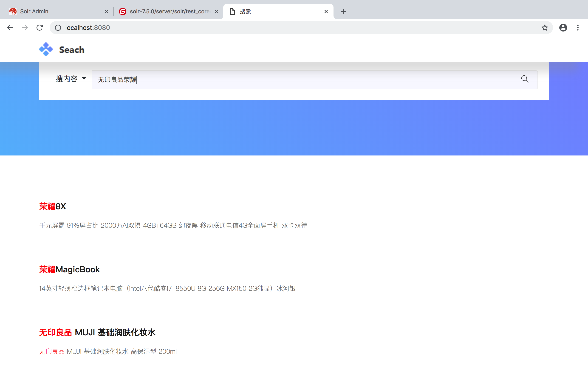Click the browser forward arrow
Viewport: 588px width, 368px height.
[25, 28]
